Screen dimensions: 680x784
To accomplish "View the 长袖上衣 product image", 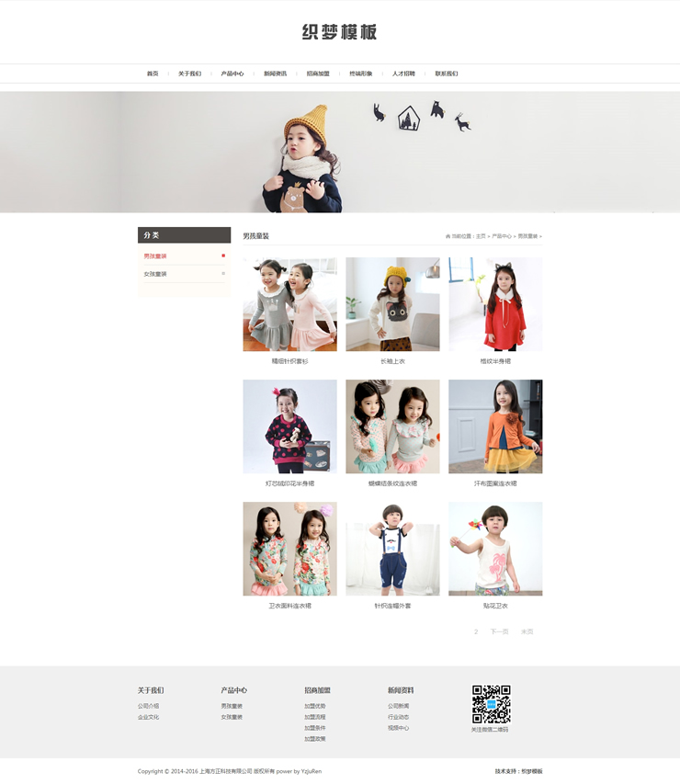I will pyautogui.click(x=392, y=304).
